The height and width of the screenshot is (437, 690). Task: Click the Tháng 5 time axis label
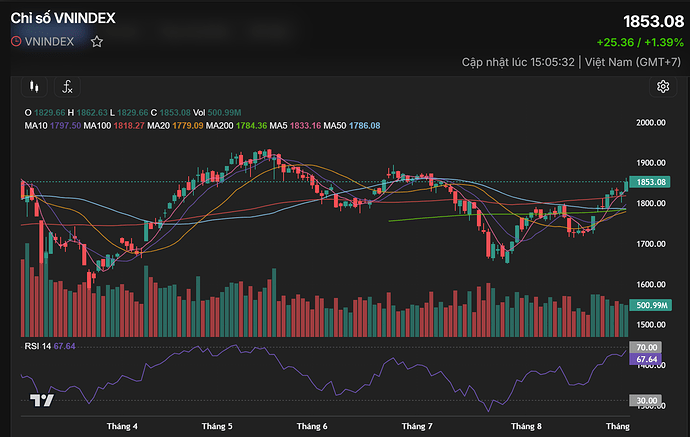tap(217, 426)
